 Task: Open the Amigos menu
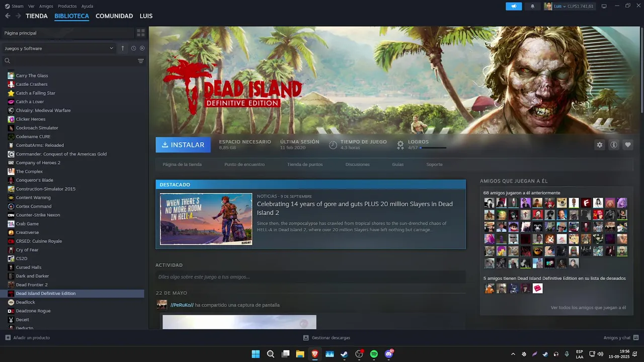(46, 6)
